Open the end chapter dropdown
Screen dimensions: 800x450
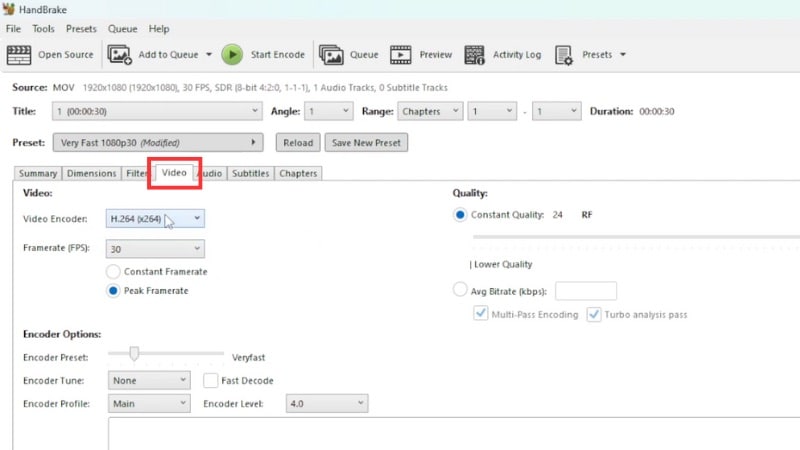point(556,111)
